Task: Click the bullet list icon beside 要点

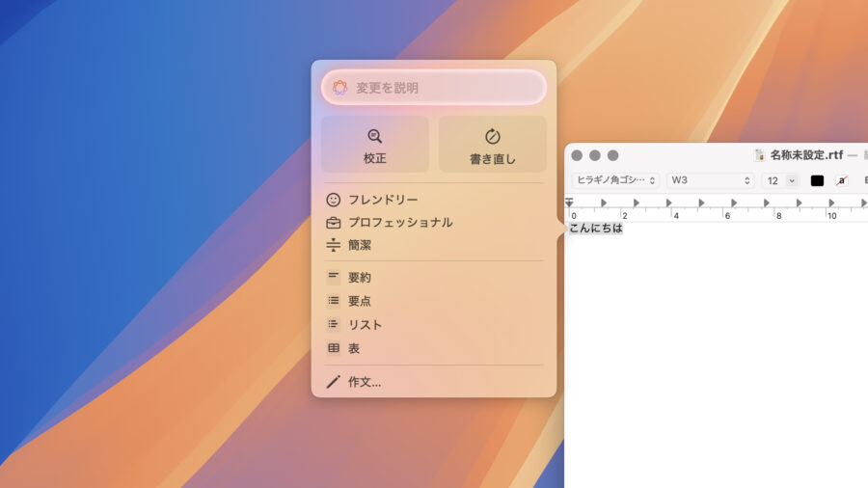Action: [334, 301]
